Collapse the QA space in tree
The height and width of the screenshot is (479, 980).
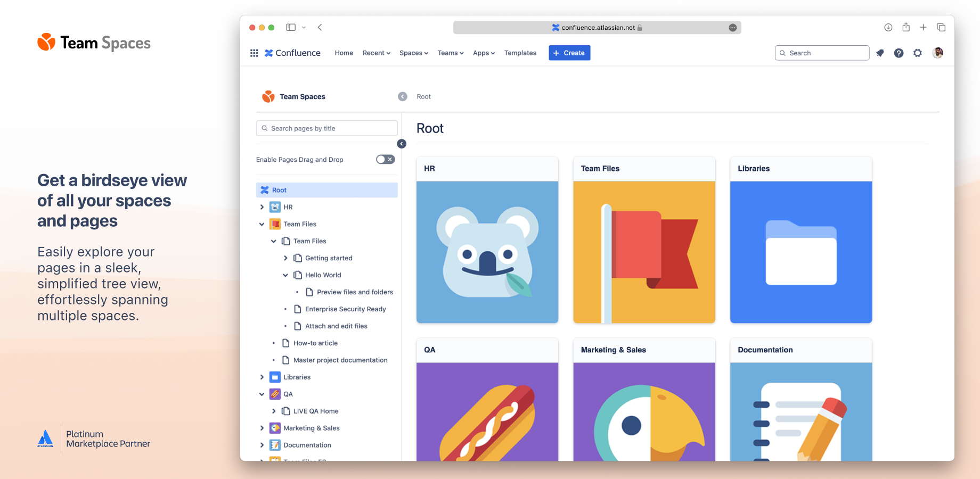(x=262, y=394)
